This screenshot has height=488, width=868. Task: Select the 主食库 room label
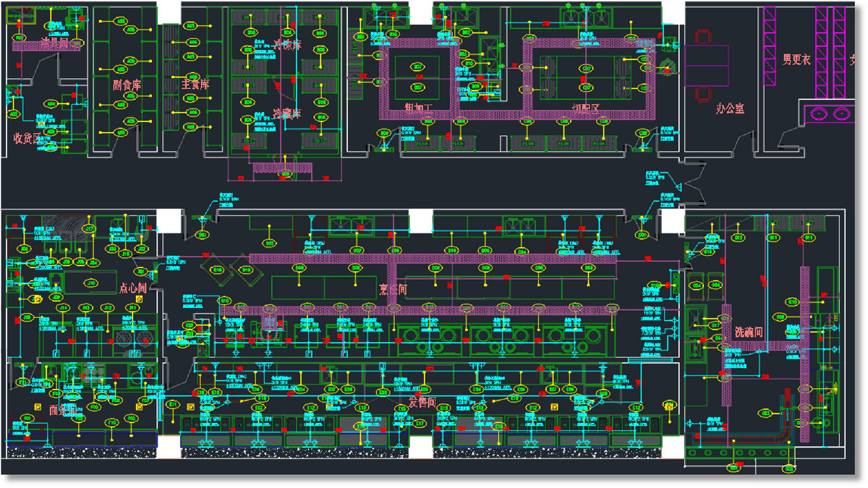[x=195, y=85]
